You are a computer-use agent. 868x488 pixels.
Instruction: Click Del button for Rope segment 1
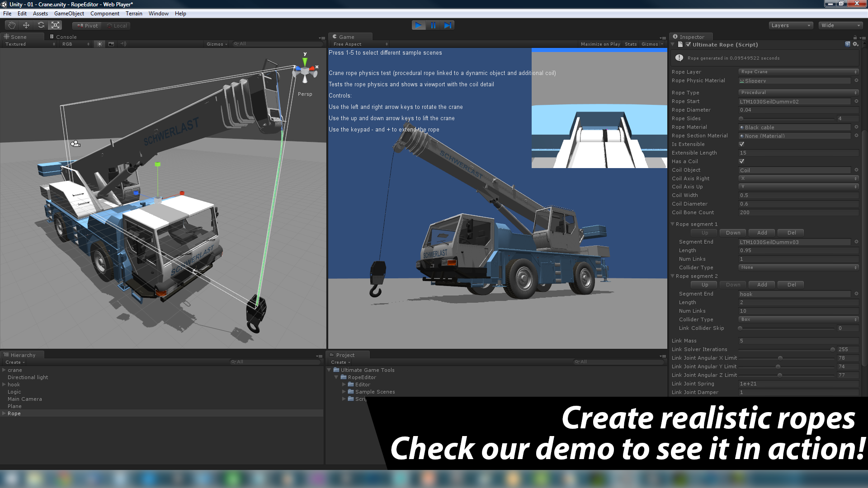791,232
